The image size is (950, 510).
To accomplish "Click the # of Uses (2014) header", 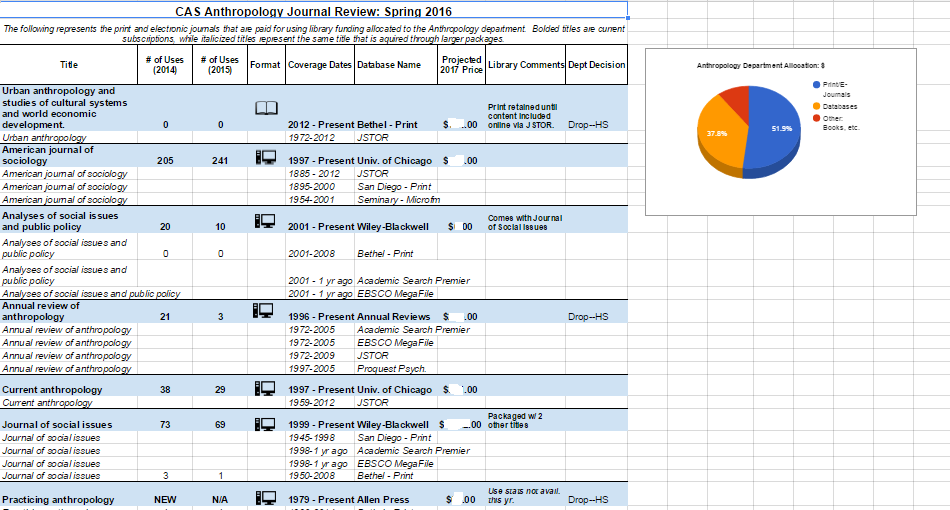I will pos(165,65).
